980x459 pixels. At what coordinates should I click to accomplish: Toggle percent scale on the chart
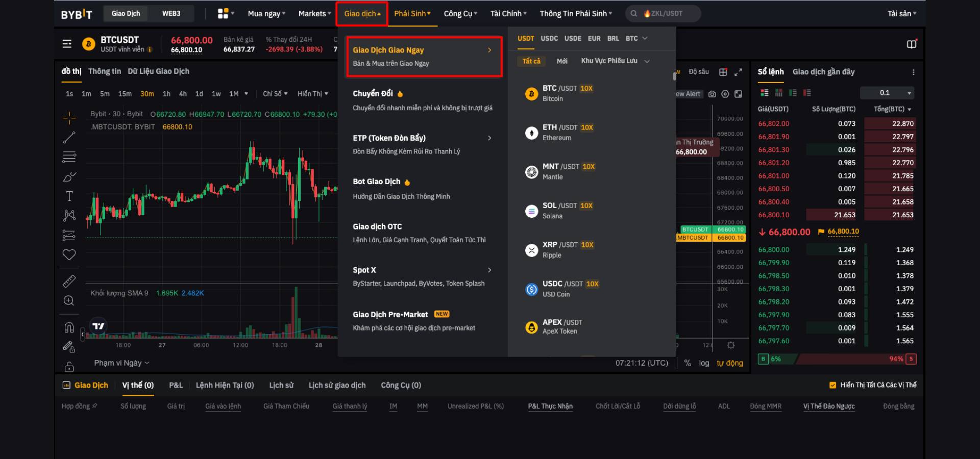tap(688, 363)
